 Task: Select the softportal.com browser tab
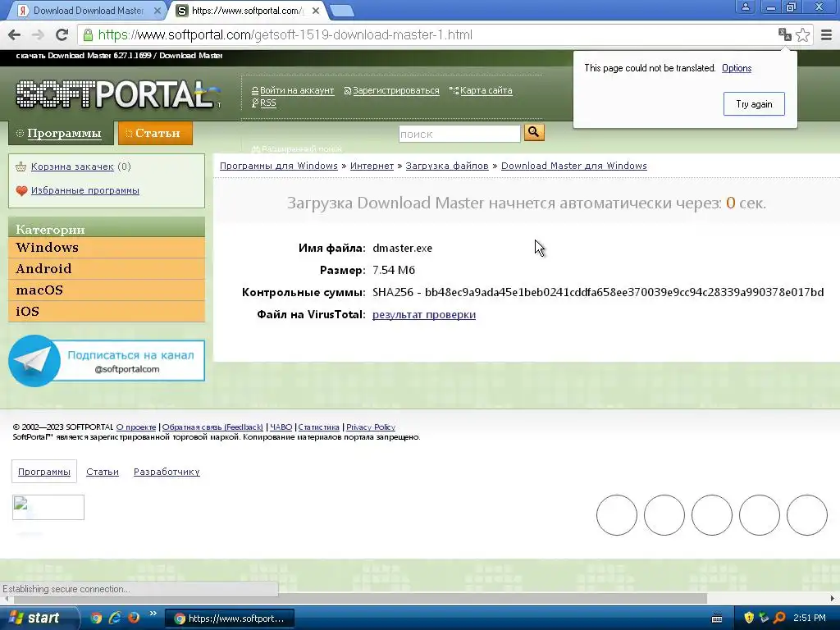pyautogui.click(x=248, y=11)
